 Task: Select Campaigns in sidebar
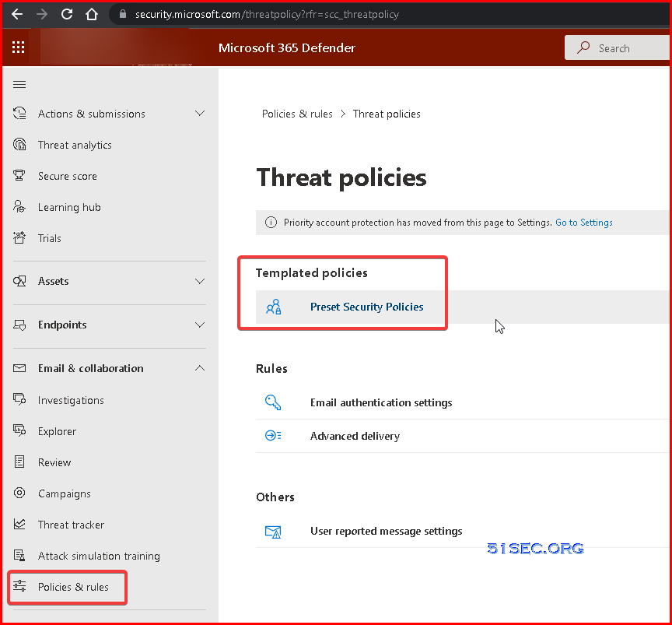(65, 493)
